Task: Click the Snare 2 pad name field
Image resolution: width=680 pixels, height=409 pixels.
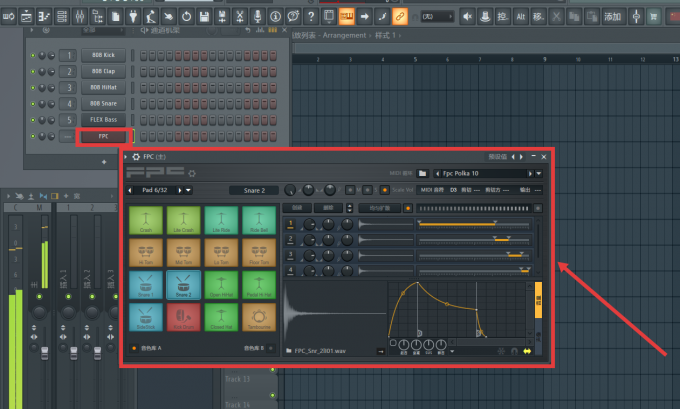Action: (x=254, y=190)
